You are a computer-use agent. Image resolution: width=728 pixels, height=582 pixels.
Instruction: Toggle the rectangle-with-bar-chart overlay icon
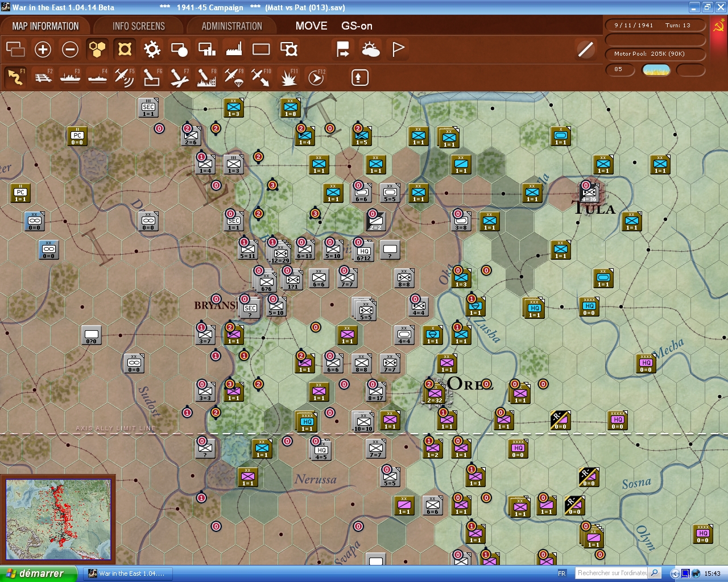[x=206, y=49]
